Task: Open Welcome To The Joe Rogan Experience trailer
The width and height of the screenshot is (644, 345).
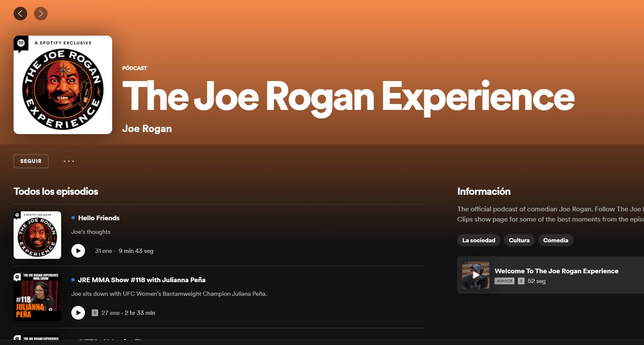Action: point(556,271)
